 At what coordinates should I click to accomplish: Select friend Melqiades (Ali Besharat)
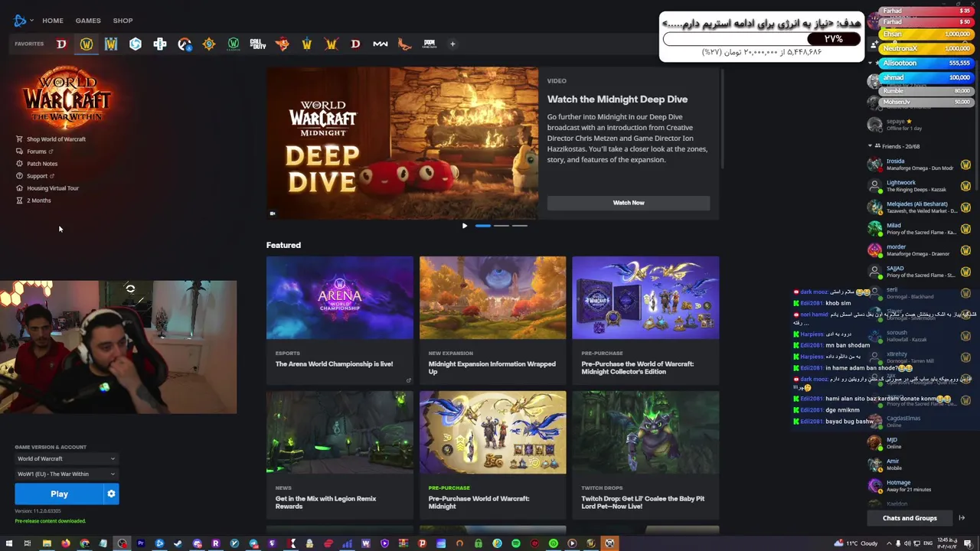coord(919,207)
